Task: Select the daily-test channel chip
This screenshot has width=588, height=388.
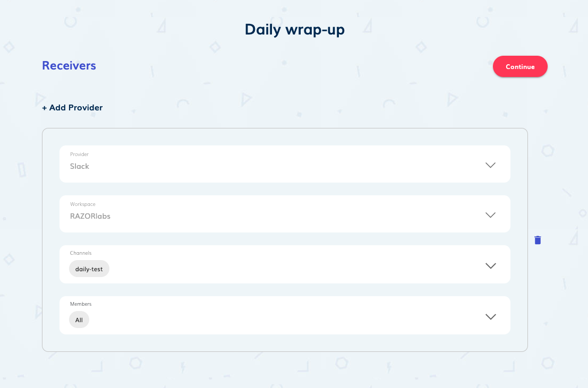Action: pos(89,269)
